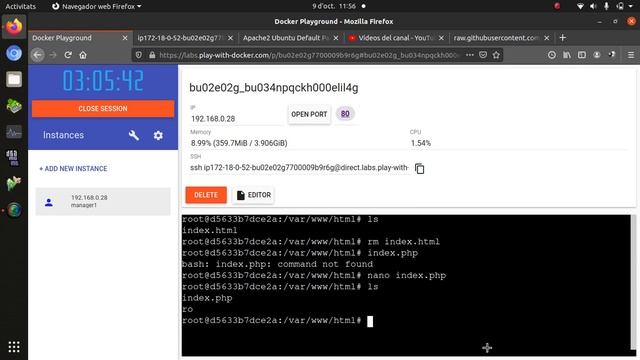Switch to the Videos del canal YouTube tab
Viewport: 640px width, 360px height.
tap(396, 38)
